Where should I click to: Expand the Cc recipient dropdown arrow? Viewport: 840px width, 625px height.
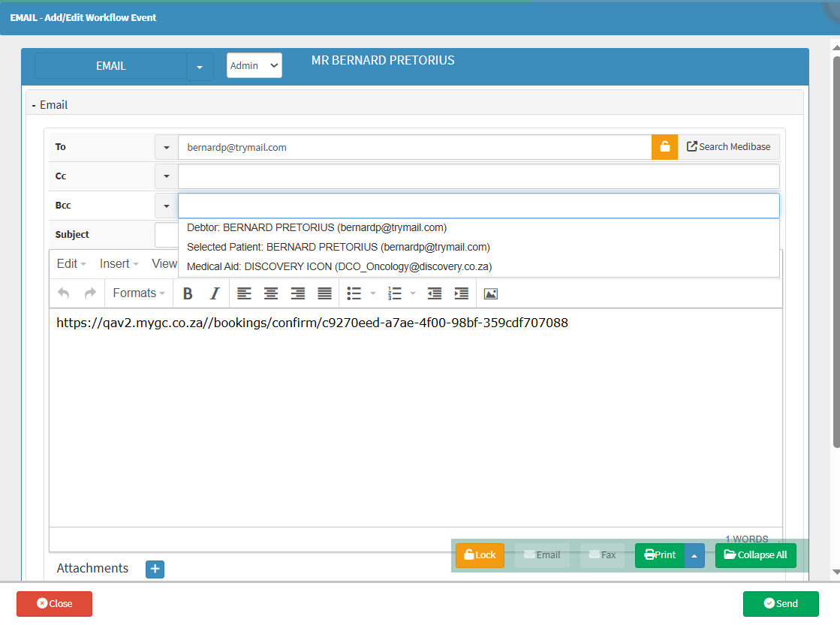pyautogui.click(x=166, y=176)
